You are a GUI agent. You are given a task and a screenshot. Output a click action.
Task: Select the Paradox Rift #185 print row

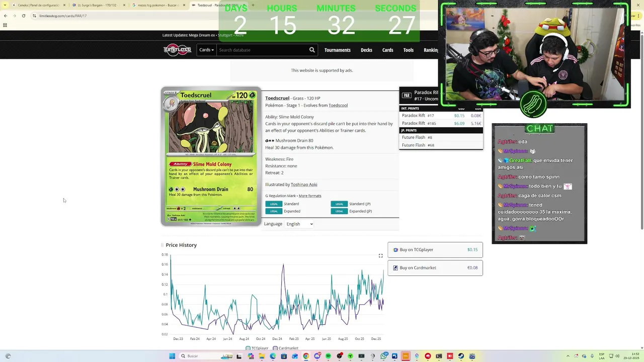click(x=441, y=123)
